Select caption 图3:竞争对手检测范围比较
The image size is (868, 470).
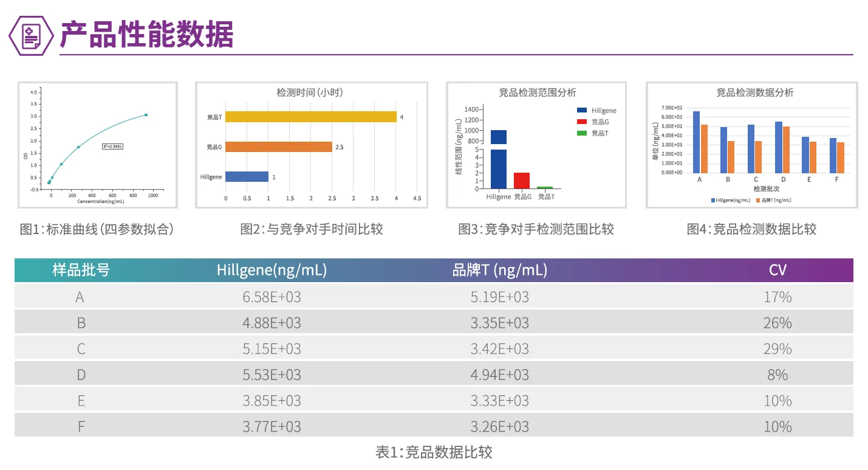click(x=536, y=229)
